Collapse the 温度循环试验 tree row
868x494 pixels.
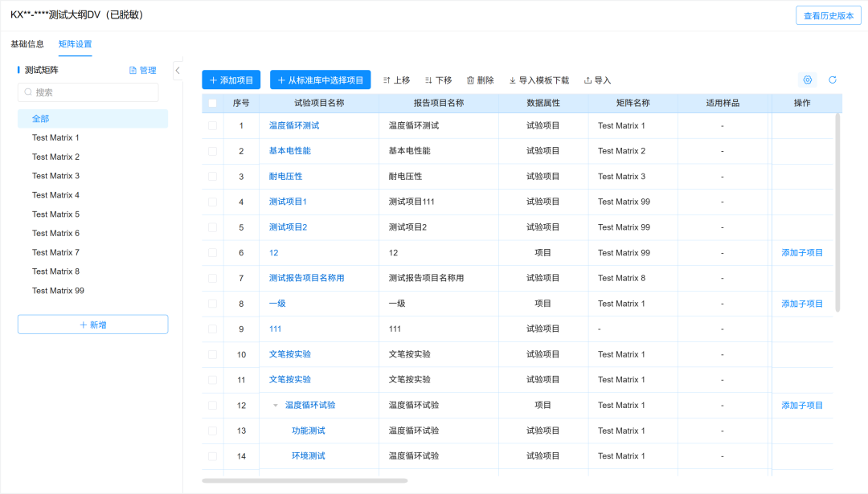(275, 405)
